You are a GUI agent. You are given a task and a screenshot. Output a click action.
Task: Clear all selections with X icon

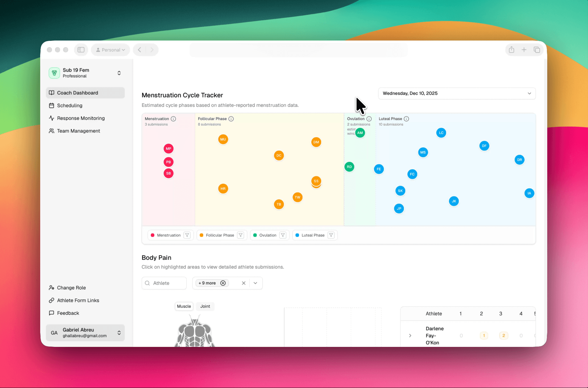(x=243, y=283)
